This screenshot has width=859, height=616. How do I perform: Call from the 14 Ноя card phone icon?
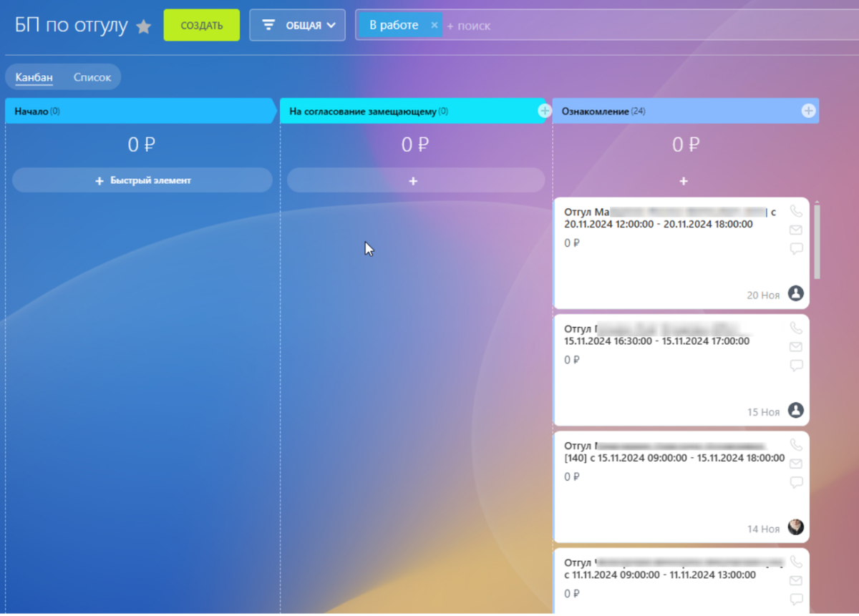(796, 445)
